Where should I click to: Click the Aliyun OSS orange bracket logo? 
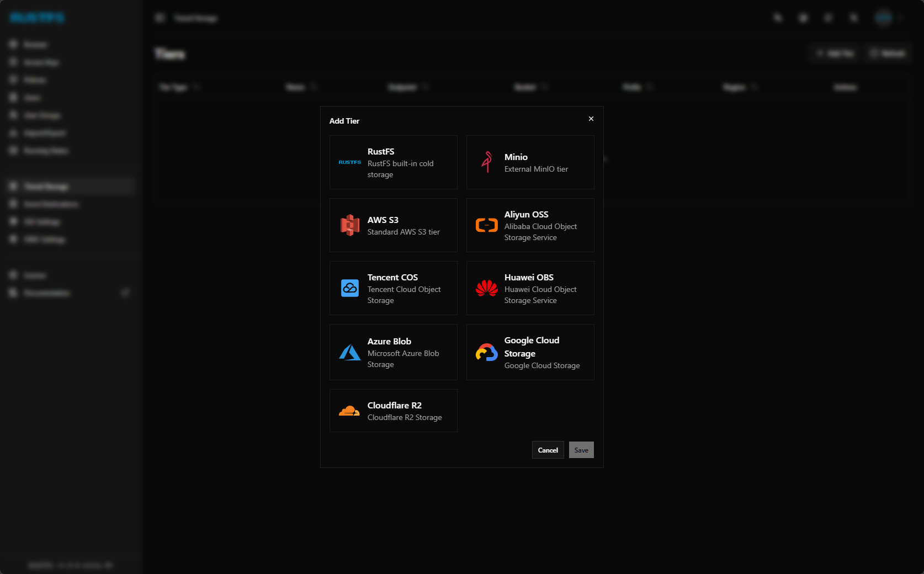[487, 225]
